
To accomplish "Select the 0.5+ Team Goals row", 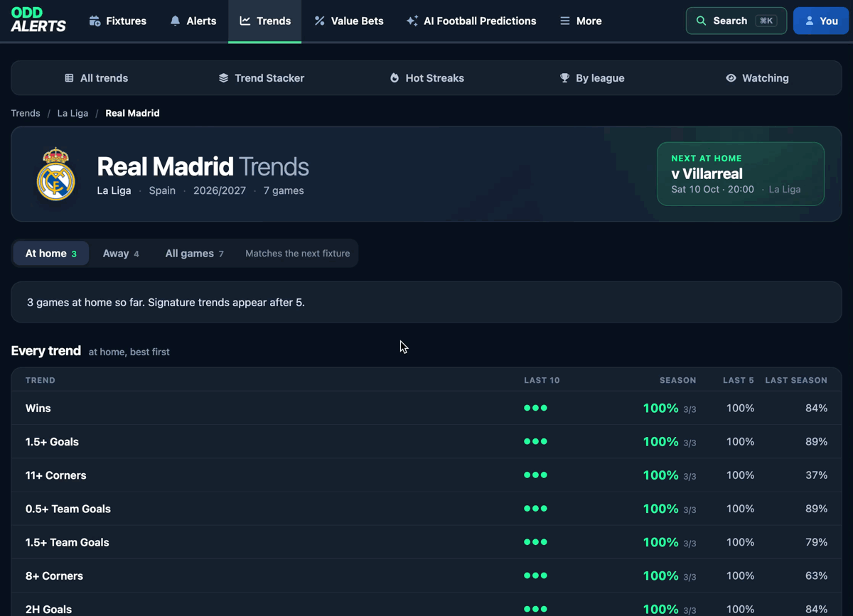I will pyautogui.click(x=426, y=509).
